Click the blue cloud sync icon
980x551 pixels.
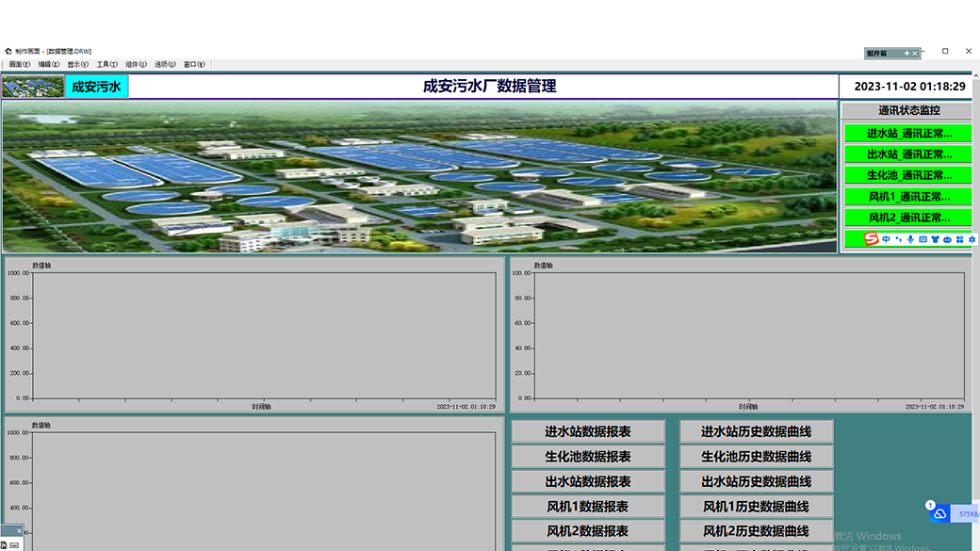pos(940,514)
